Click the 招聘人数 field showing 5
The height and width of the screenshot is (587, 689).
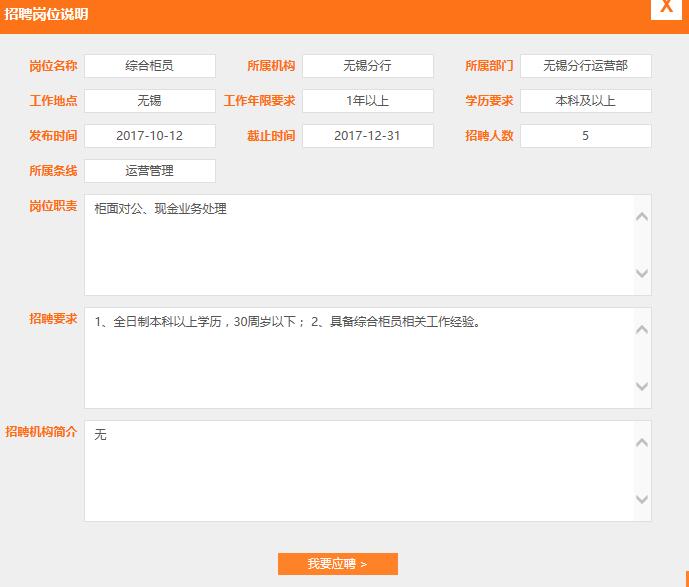click(585, 136)
